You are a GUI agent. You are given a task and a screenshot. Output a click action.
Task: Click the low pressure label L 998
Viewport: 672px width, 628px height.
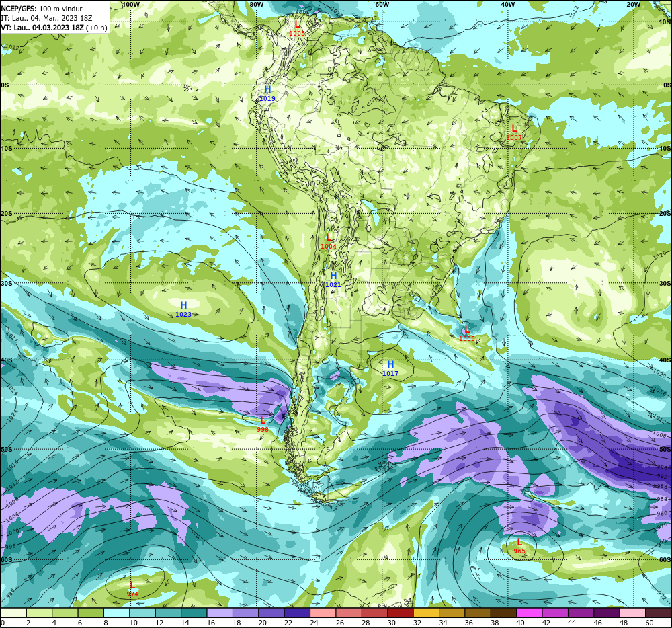[x=263, y=424]
